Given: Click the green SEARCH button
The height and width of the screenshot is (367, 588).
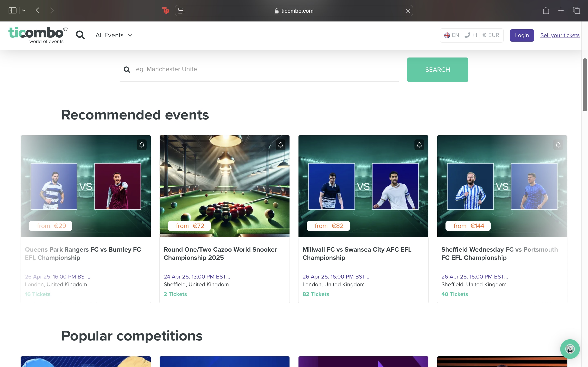Looking at the screenshot, I should point(437,70).
